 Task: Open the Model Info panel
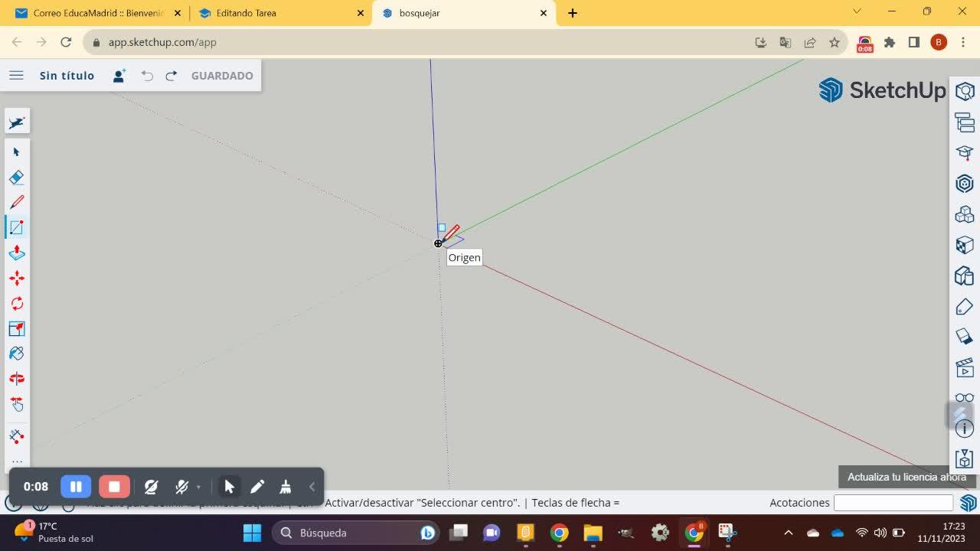(x=965, y=429)
